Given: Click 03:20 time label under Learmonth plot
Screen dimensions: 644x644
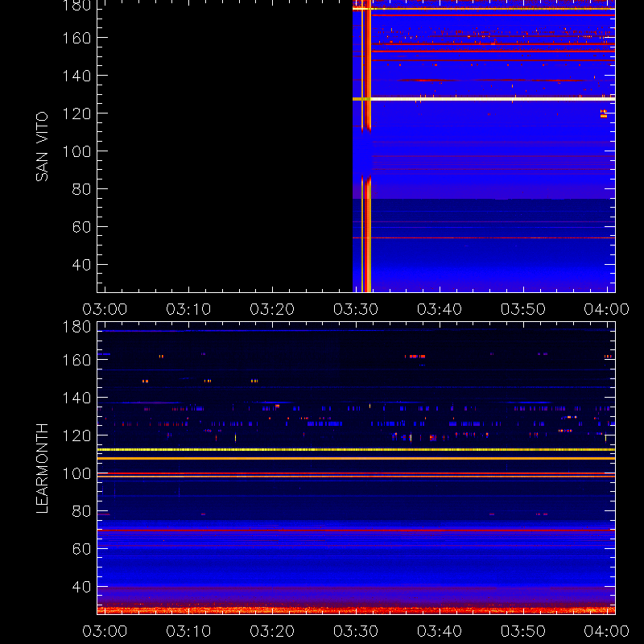Looking at the screenshot, I should [x=272, y=631].
